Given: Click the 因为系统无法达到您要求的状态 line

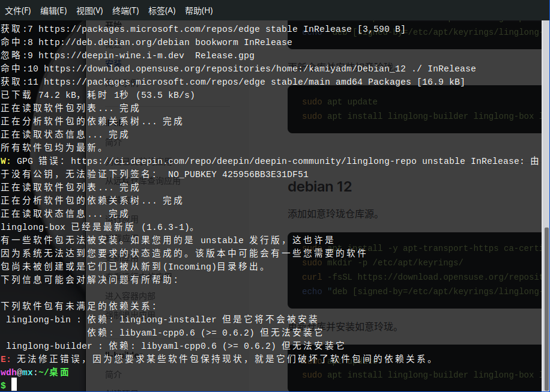Looking at the screenshot, I should (184, 253).
